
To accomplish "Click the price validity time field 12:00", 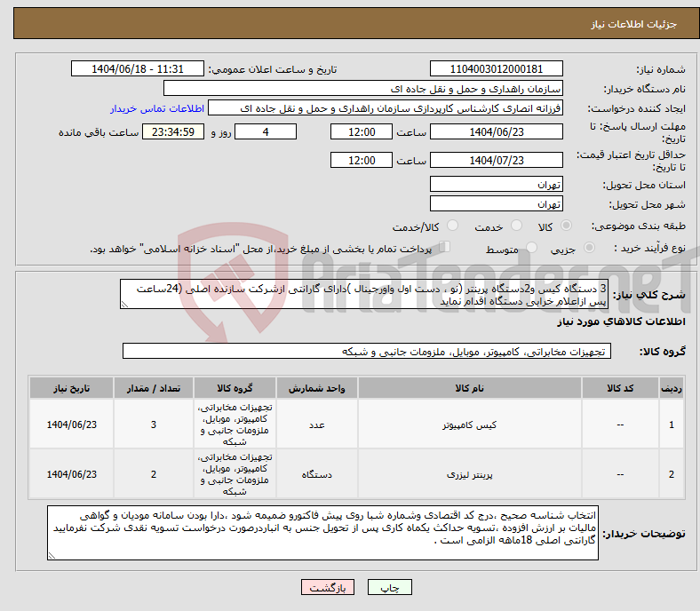I will (362, 160).
